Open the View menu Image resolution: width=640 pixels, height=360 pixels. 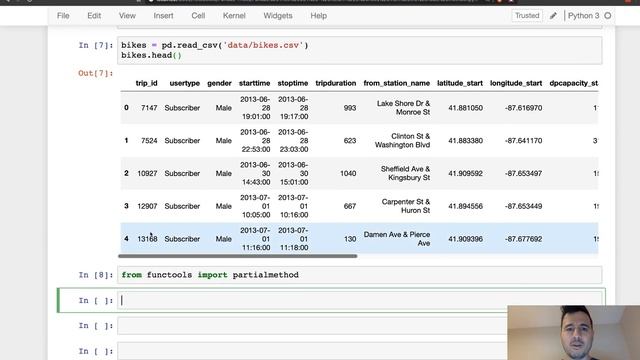(127, 16)
